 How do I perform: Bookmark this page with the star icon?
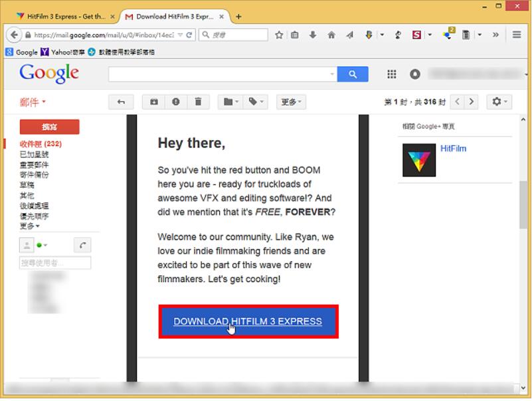point(279,35)
